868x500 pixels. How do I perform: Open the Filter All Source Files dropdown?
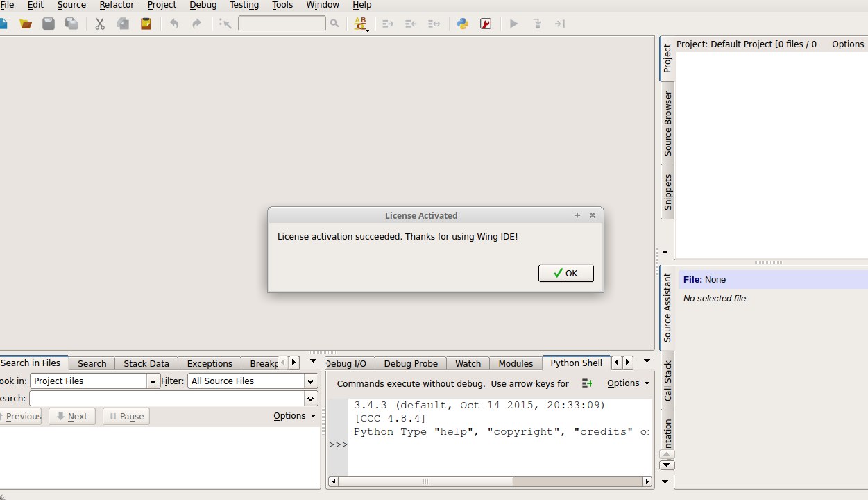pyautogui.click(x=253, y=381)
